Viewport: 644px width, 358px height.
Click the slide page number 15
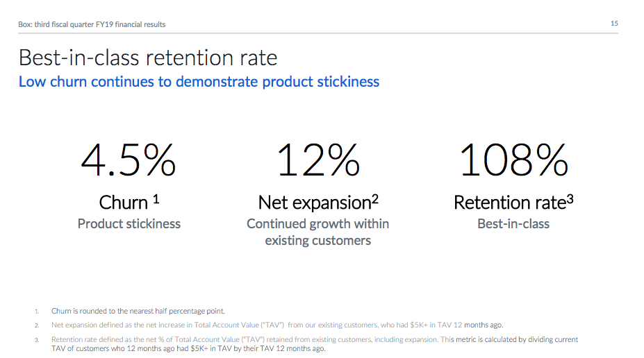[x=614, y=24]
